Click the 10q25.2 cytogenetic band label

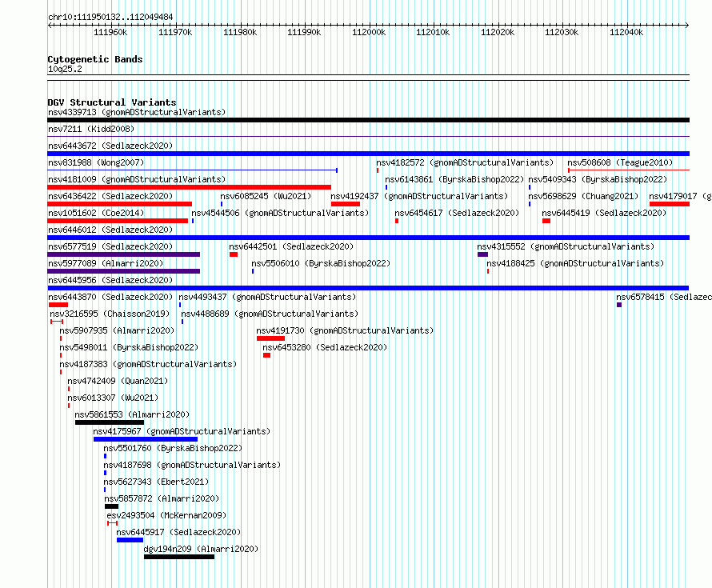pos(65,69)
